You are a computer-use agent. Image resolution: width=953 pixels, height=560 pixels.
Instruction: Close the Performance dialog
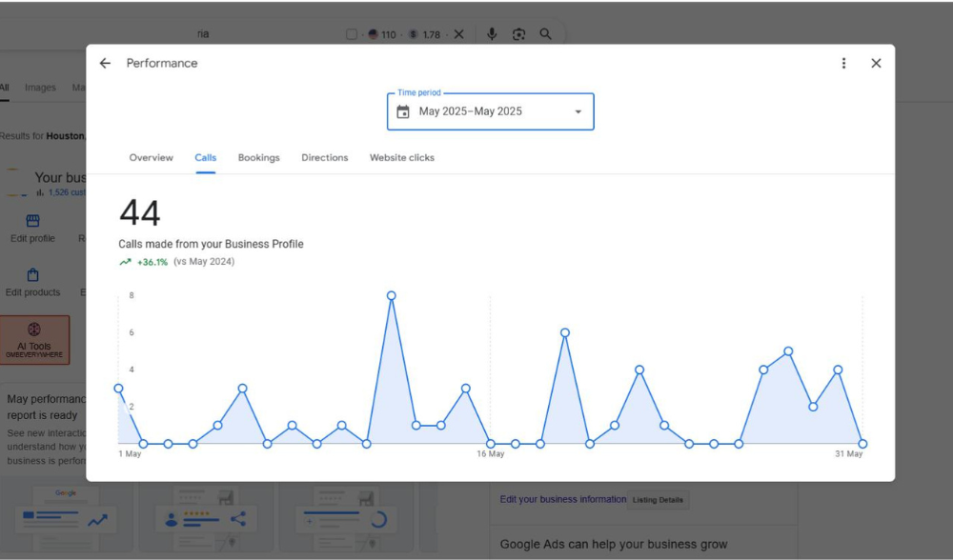pos(876,64)
